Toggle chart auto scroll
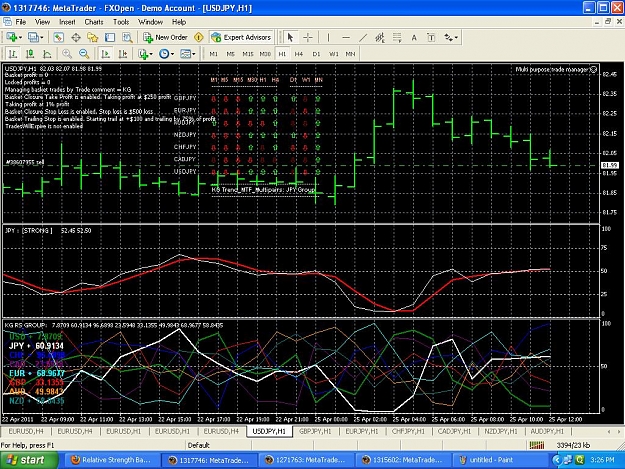625x469 pixels. [106, 53]
